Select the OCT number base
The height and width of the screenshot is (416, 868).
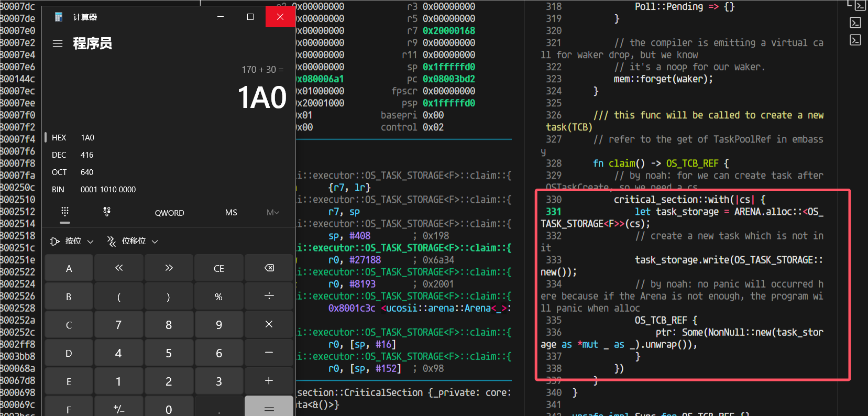pyautogui.click(x=169, y=172)
